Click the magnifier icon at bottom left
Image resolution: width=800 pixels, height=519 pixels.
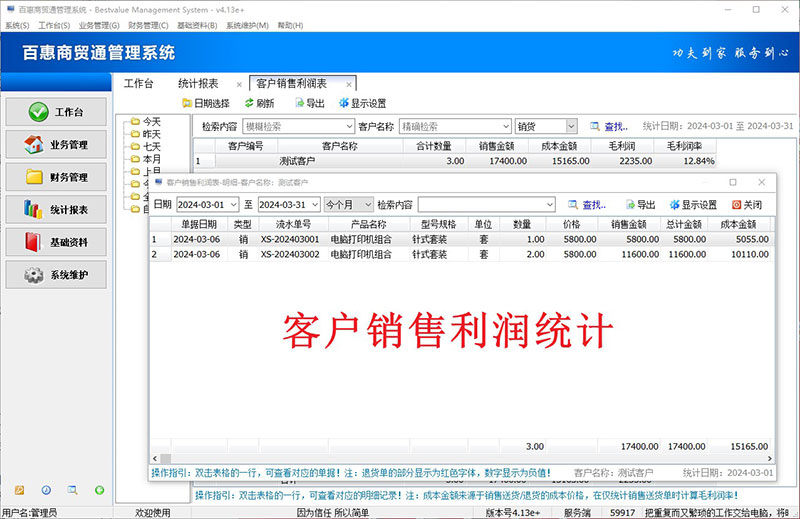(x=72, y=490)
